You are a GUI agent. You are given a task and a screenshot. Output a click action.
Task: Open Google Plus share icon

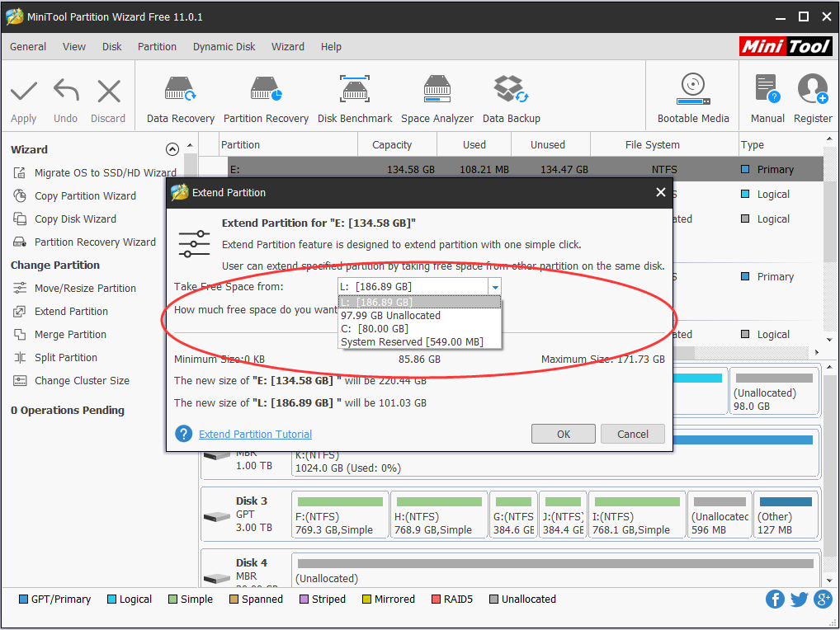[823, 599]
